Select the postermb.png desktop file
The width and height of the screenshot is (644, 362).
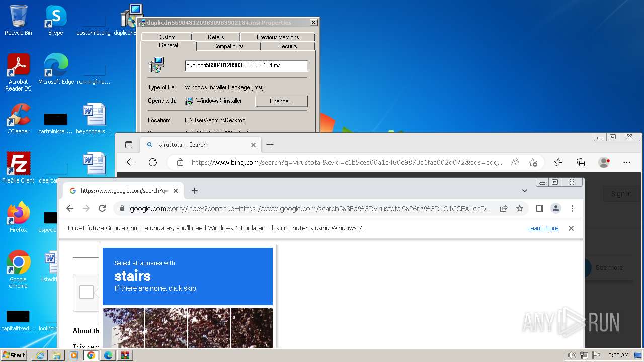coord(94,23)
